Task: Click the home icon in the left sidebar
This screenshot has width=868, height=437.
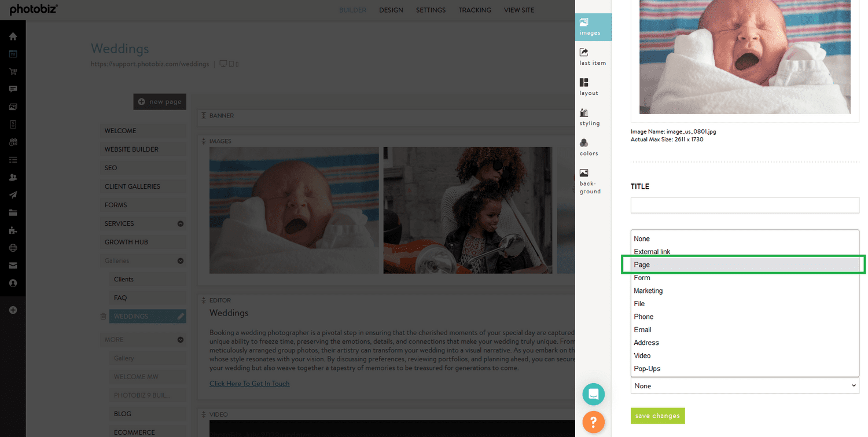Action: click(x=13, y=36)
